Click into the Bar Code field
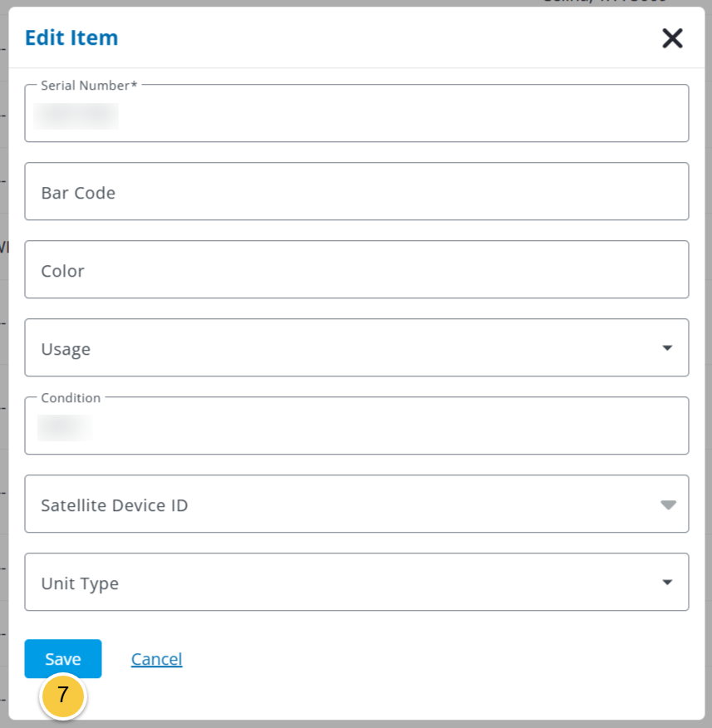712x728 pixels. 356,191
